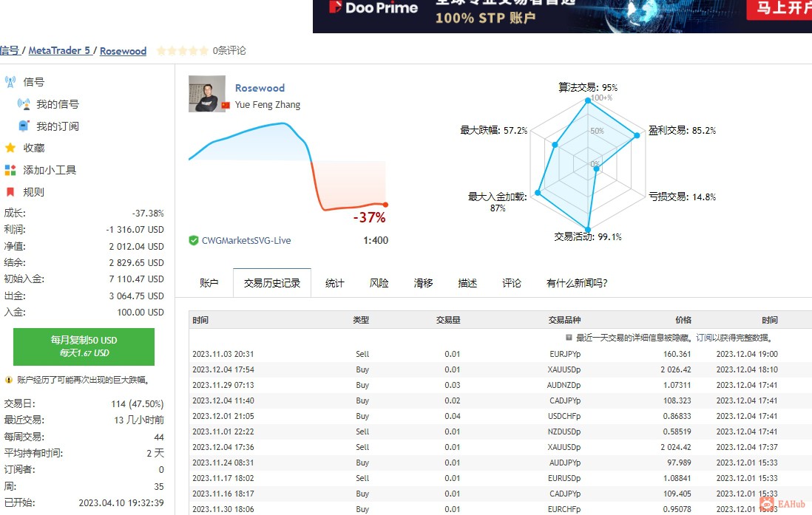Open the Rosewood signal title link
This screenshot has width=812, height=515.
(x=260, y=88)
